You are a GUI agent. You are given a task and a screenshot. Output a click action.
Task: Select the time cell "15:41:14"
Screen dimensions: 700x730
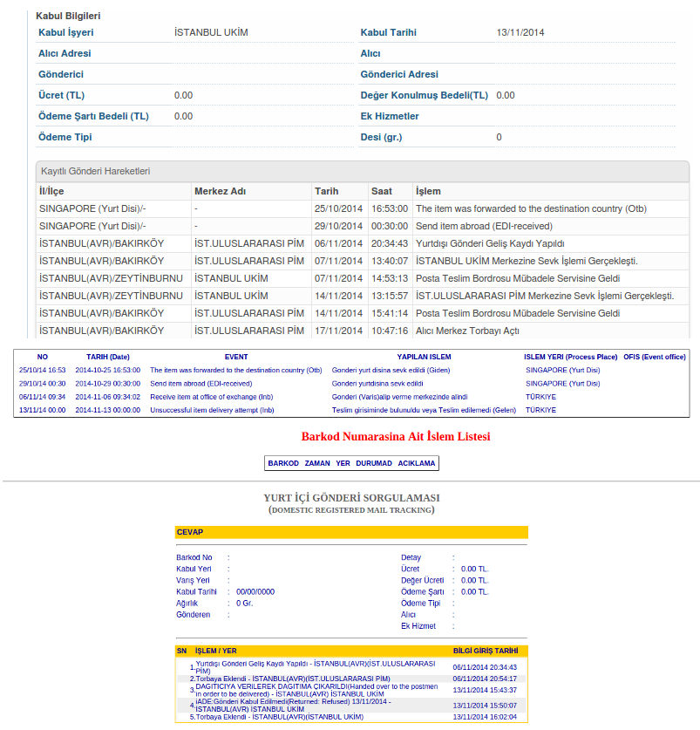[390, 313]
